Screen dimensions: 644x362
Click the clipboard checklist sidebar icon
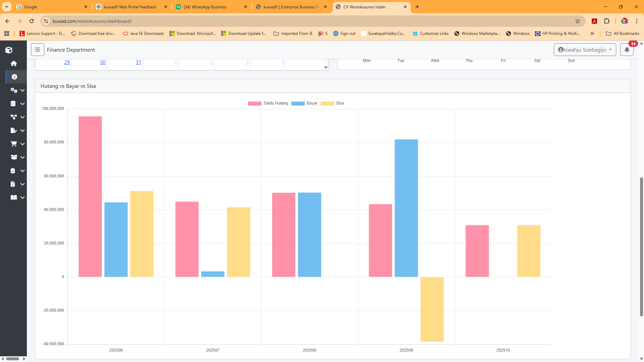point(13,171)
